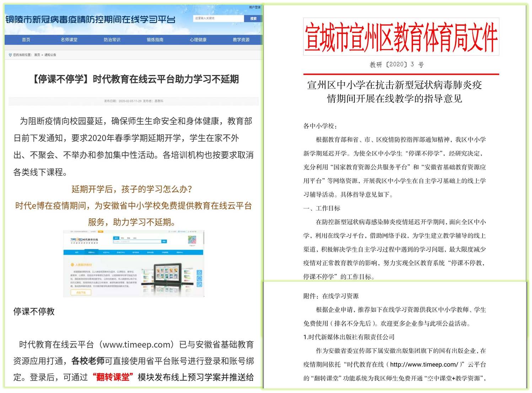Click the bold 各校老师 text
Image resolution: width=532 pixels, height=393 pixels.
pos(88,361)
